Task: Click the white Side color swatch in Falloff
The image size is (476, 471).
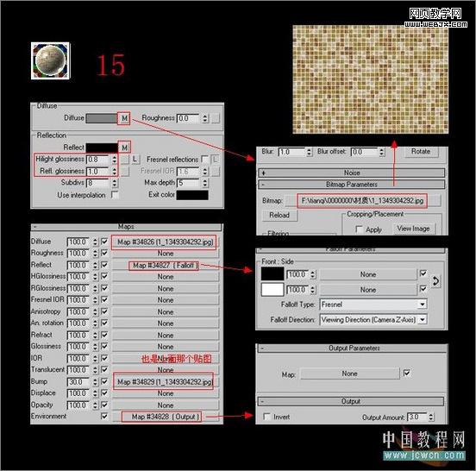Action: tap(272, 289)
